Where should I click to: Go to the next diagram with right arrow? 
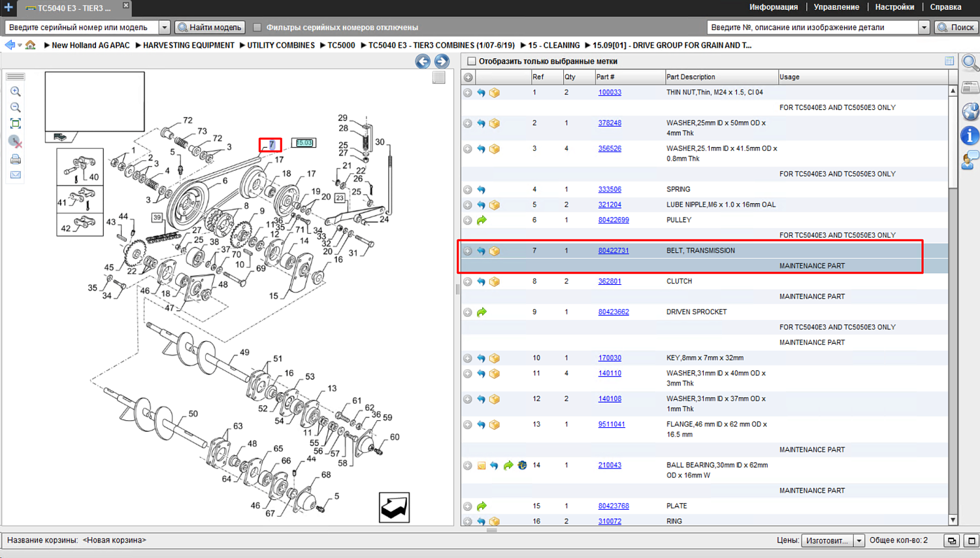pyautogui.click(x=442, y=61)
